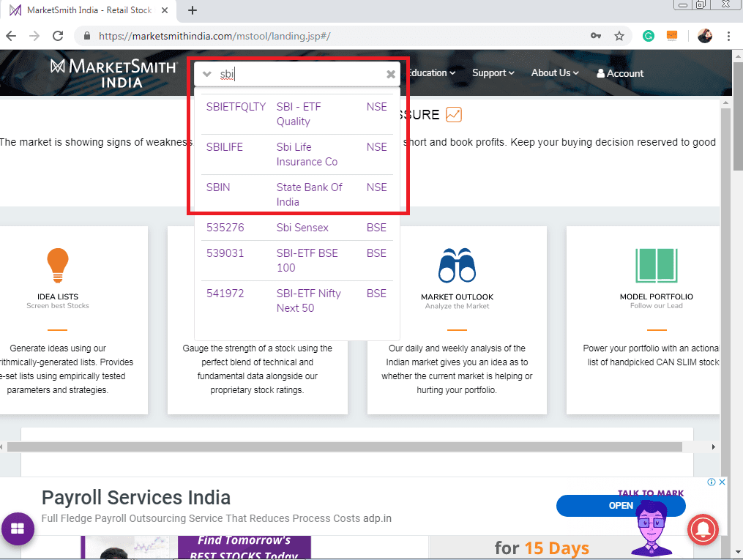Click Payroll Services India ad headline
743x560 pixels.
(x=136, y=498)
